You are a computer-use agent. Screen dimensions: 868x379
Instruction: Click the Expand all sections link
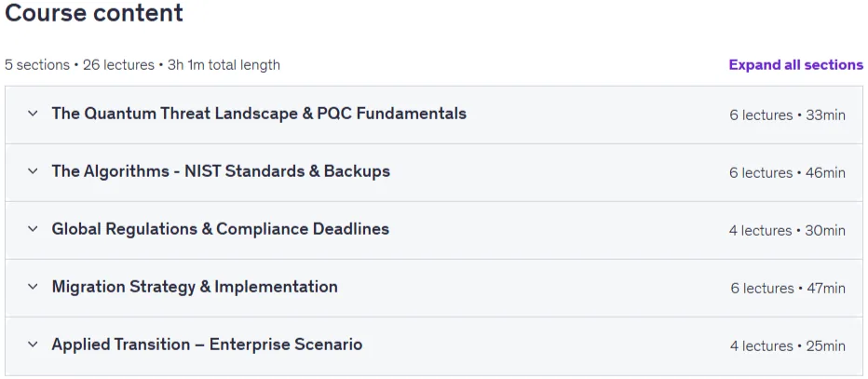pos(795,65)
